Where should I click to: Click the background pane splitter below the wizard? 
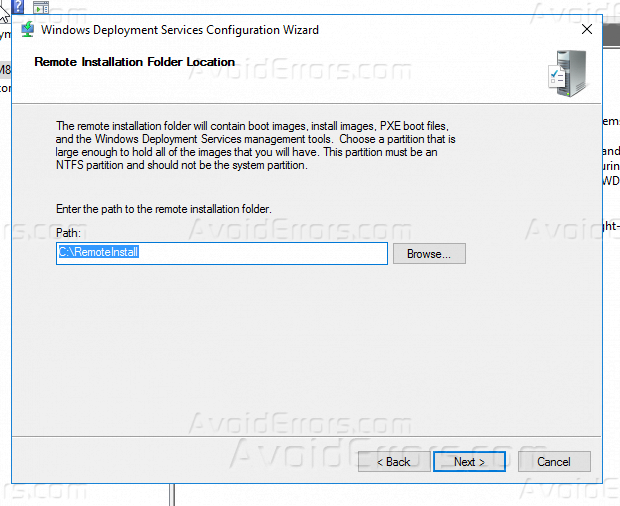click(x=172, y=495)
